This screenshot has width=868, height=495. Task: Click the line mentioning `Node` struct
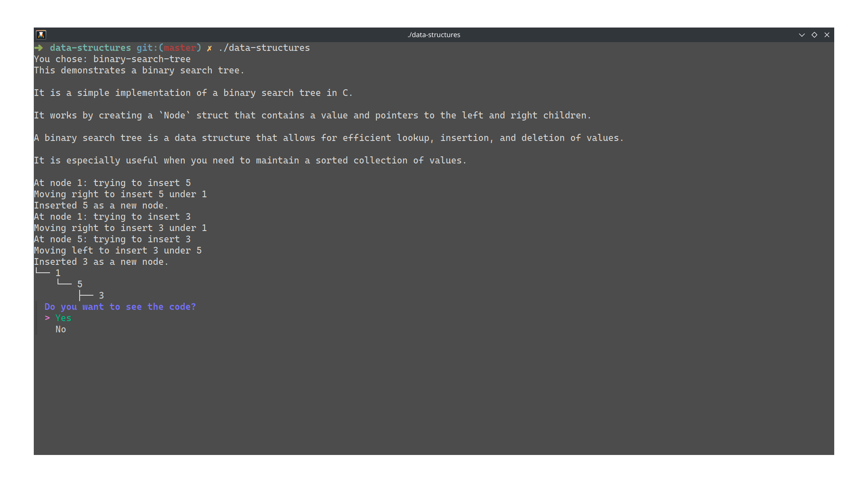click(312, 115)
